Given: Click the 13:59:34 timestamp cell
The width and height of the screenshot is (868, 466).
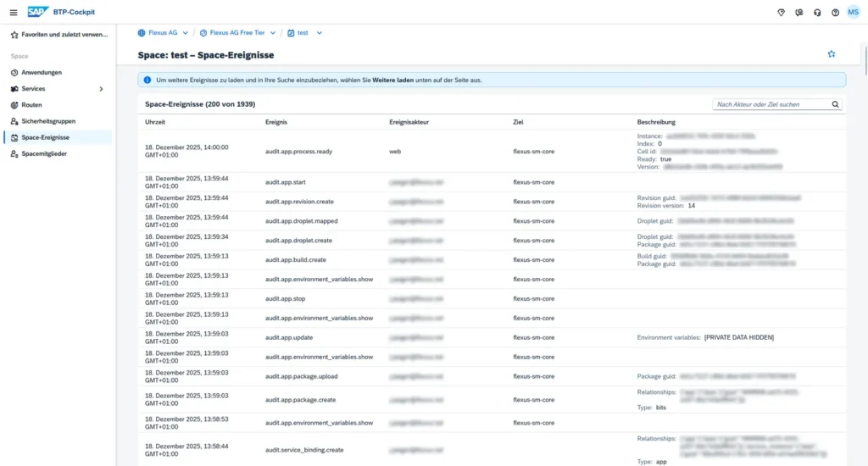Looking at the screenshot, I should pyautogui.click(x=186, y=240).
